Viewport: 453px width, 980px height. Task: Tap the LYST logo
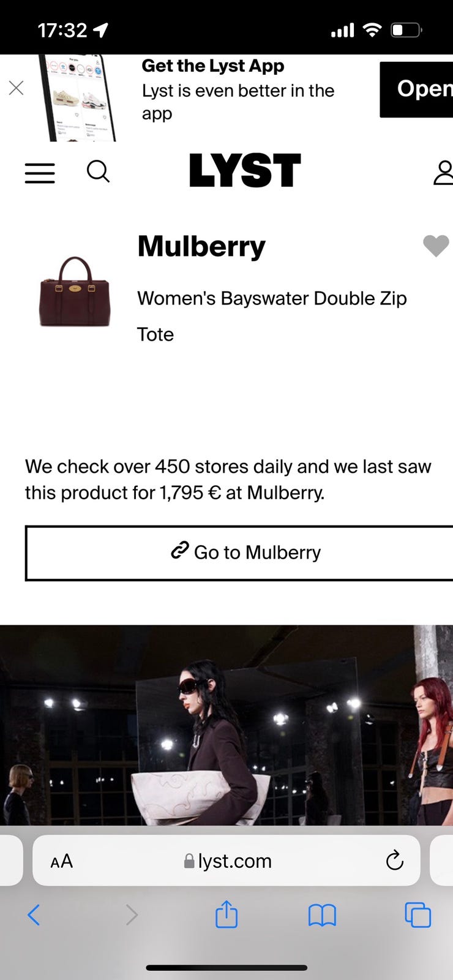pos(245,170)
